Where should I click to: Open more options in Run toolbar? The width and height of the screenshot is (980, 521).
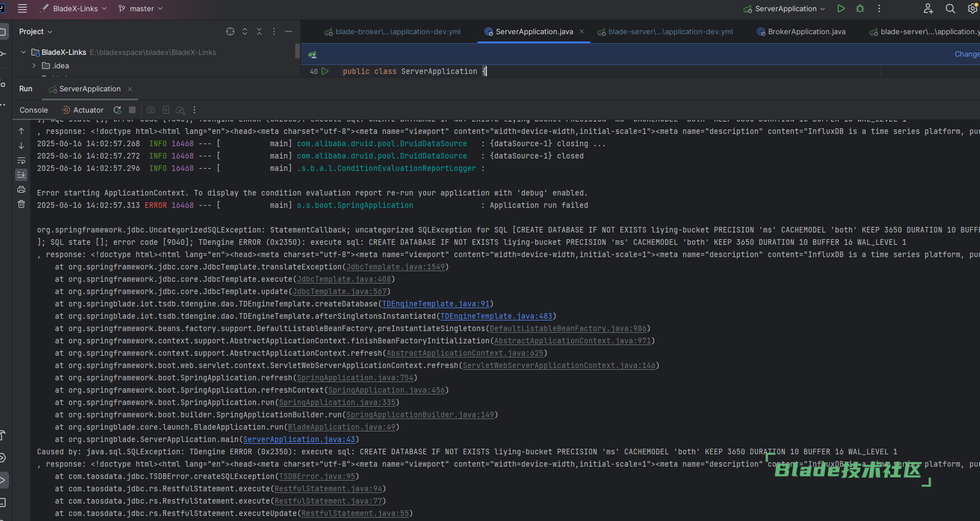tap(194, 110)
